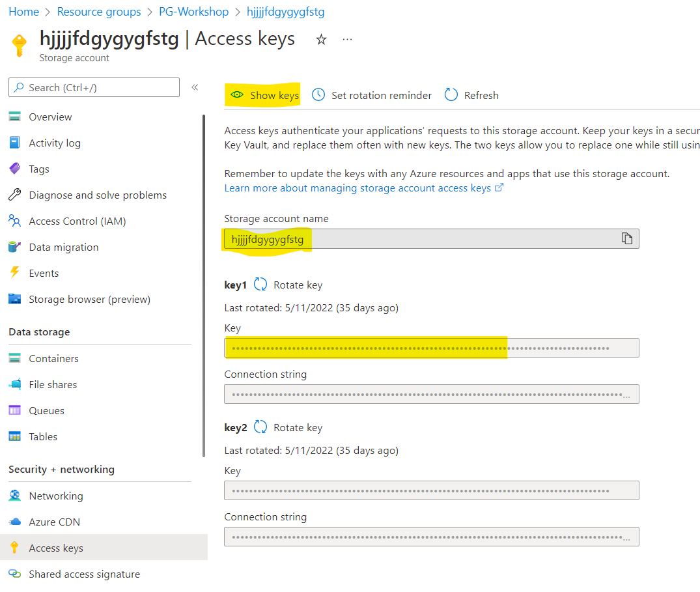
Task: Click the key1 Key field
Action: tap(431, 348)
